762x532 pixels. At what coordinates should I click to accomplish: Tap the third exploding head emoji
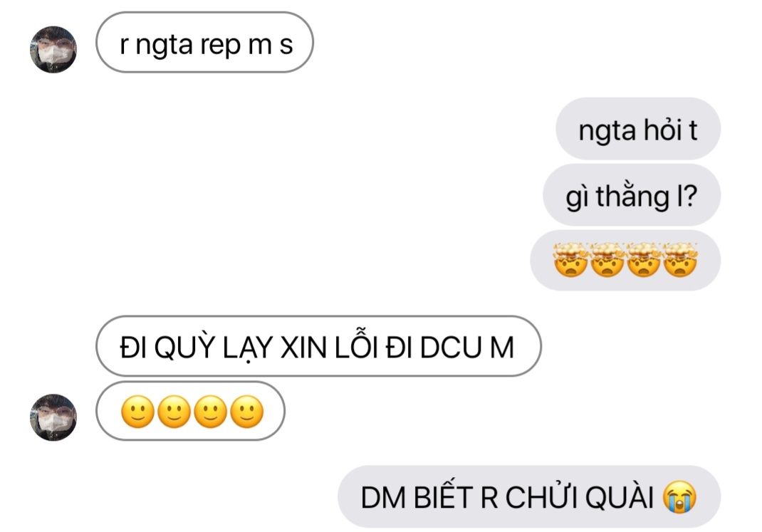pyautogui.click(x=643, y=260)
